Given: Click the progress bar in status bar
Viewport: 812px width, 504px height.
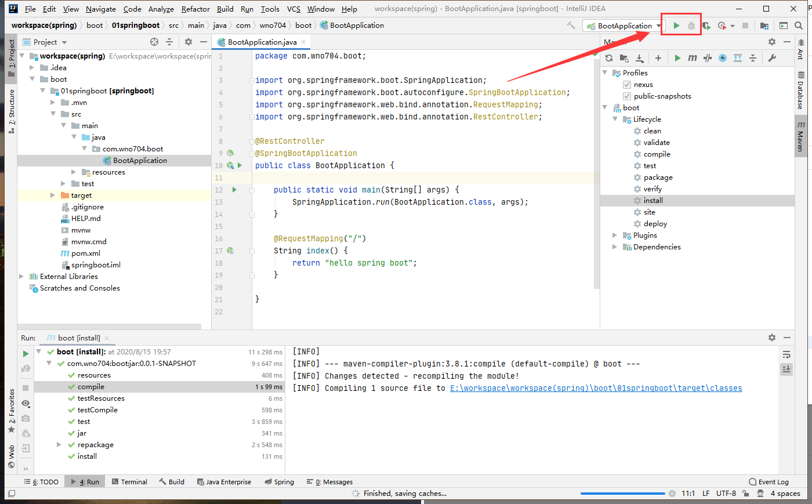Looking at the screenshot, I should click(x=622, y=494).
